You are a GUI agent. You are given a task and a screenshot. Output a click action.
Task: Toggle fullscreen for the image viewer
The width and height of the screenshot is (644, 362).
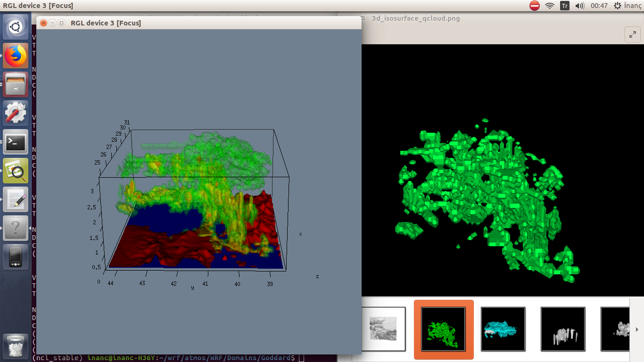632,34
